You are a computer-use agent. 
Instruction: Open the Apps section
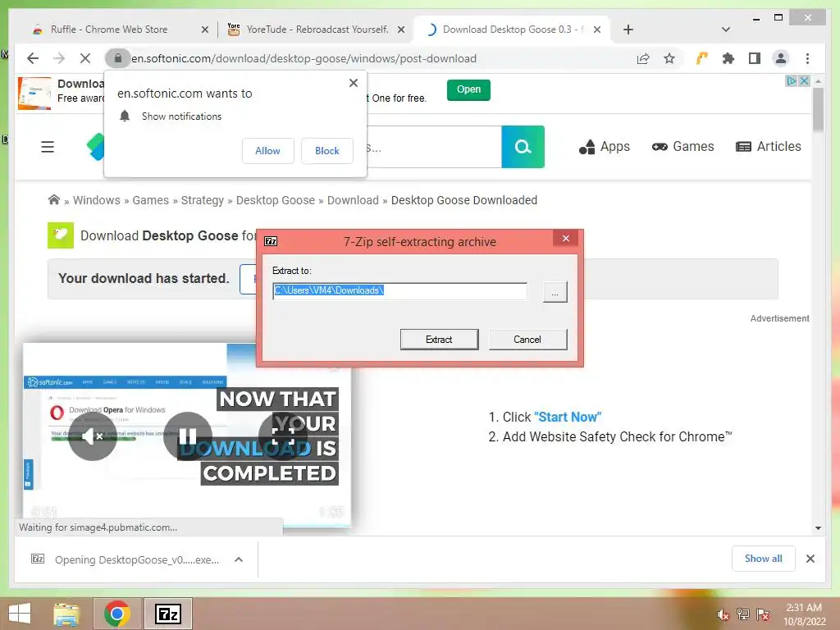point(605,147)
